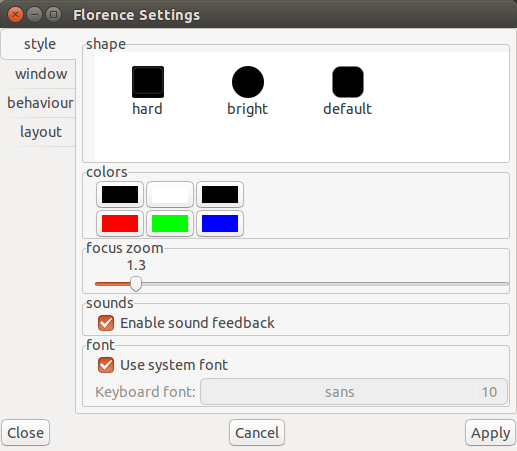The image size is (517, 451).
Task: Open the green color swatch
Action: 170,223
